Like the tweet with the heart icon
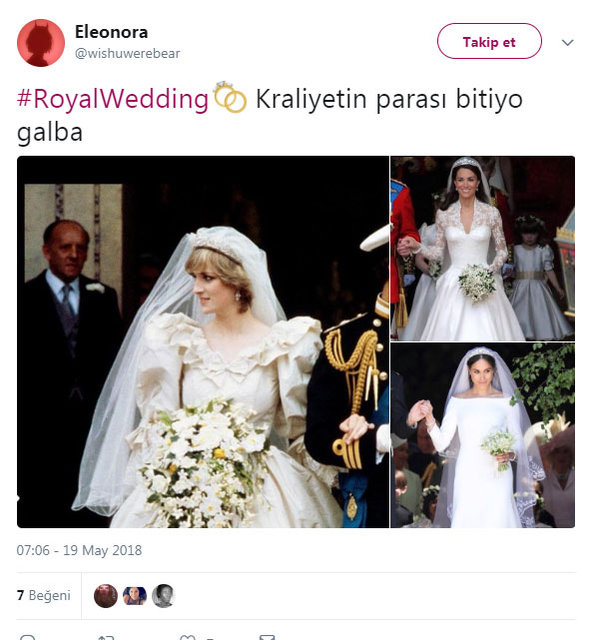This screenshot has width=589, height=640. (x=187, y=637)
